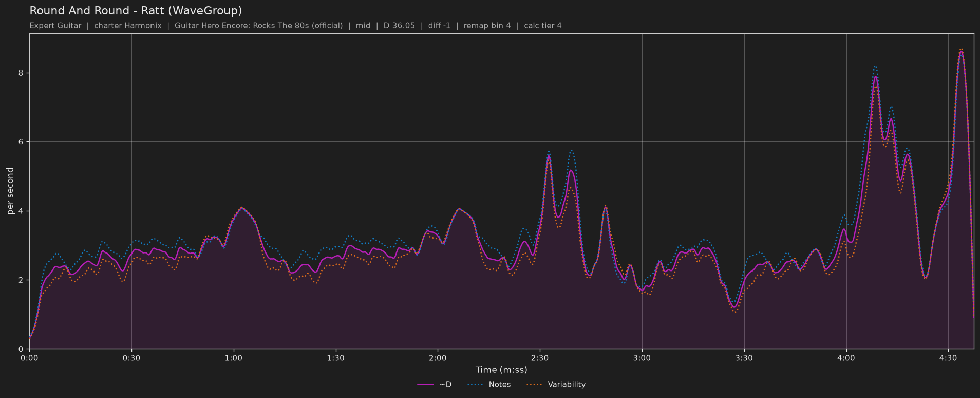This screenshot has height=398, width=980.
Task: Click the "1:30" time tick label
Action: click(x=336, y=358)
